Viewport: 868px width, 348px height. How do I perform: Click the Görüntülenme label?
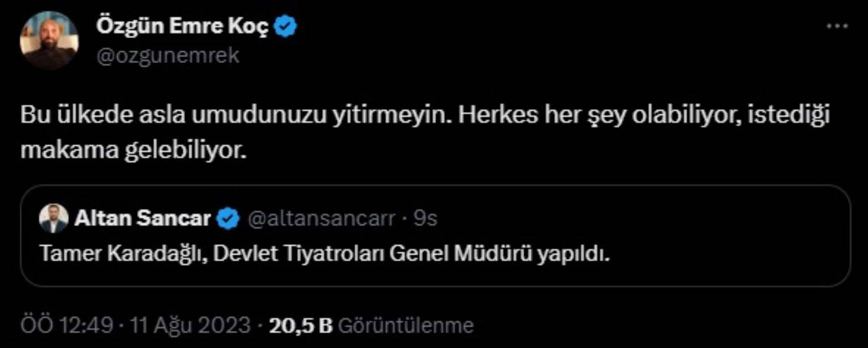tap(405, 325)
